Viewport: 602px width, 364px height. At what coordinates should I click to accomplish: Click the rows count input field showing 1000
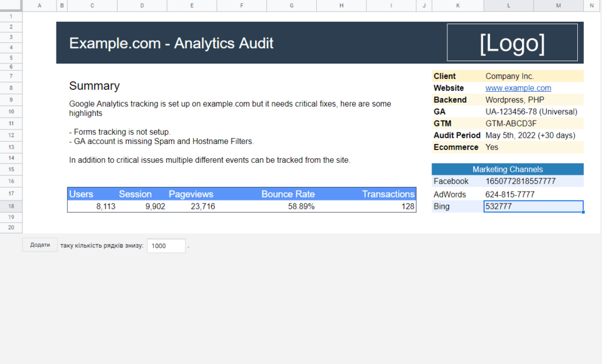166,245
